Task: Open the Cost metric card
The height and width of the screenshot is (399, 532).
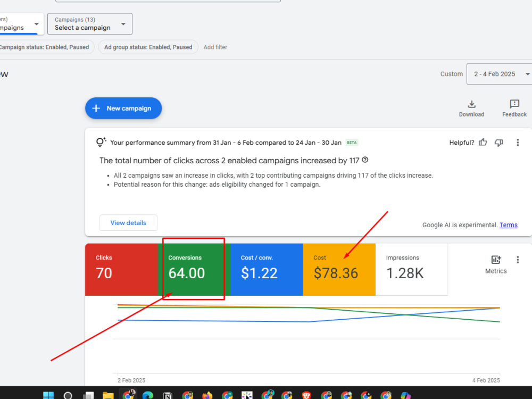Action: click(x=339, y=269)
